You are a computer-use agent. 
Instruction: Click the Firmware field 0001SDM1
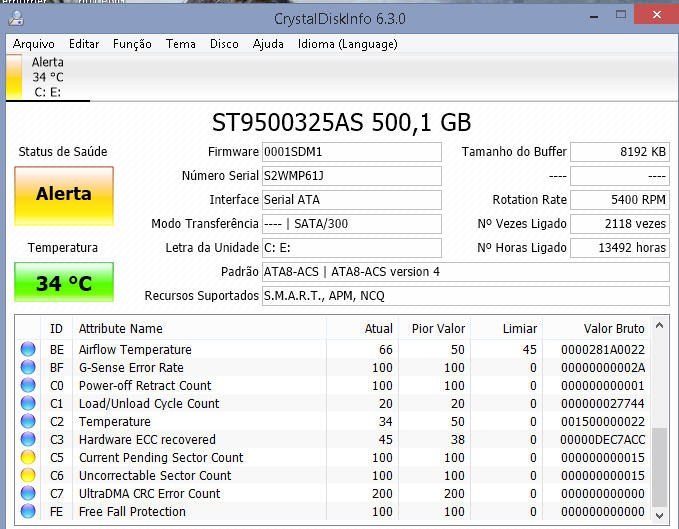(352, 152)
